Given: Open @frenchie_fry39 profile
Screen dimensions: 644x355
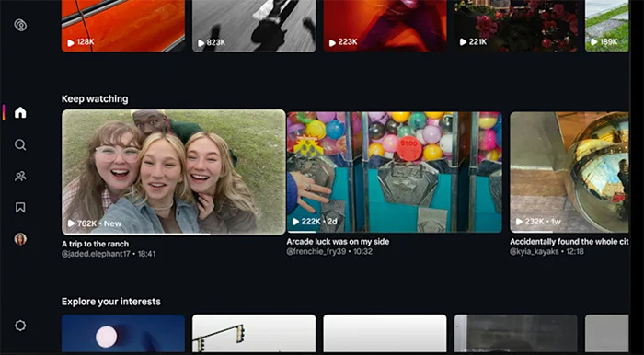Looking at the screenshot, I should coord(316,252).
